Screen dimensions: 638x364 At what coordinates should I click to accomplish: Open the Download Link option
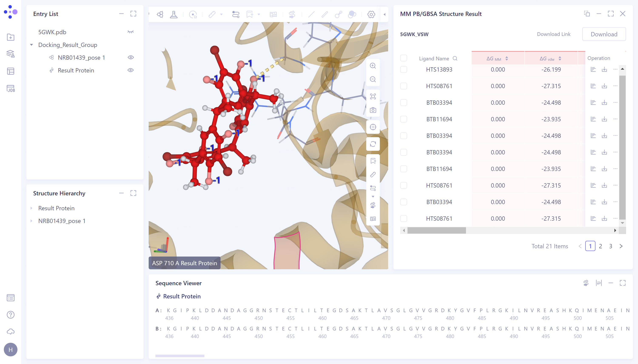[554, 34]
